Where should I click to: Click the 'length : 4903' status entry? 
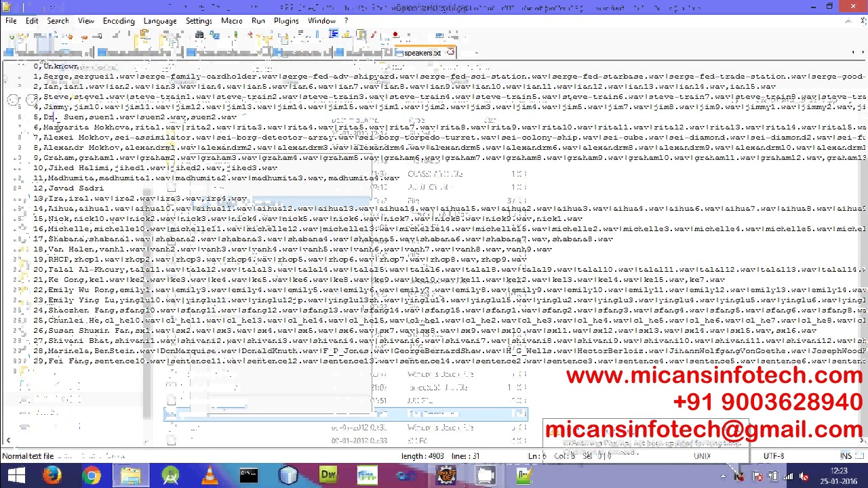click(x=422, y=456)
